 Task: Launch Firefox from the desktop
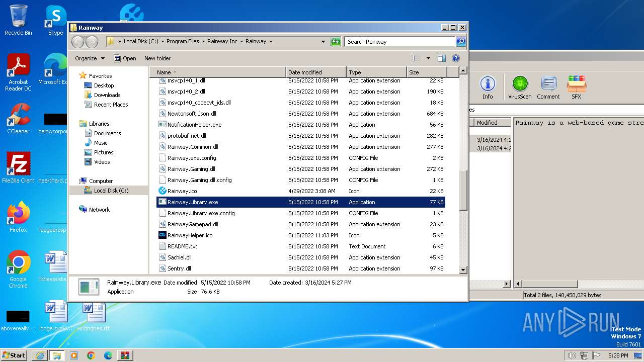click(18, 217)
